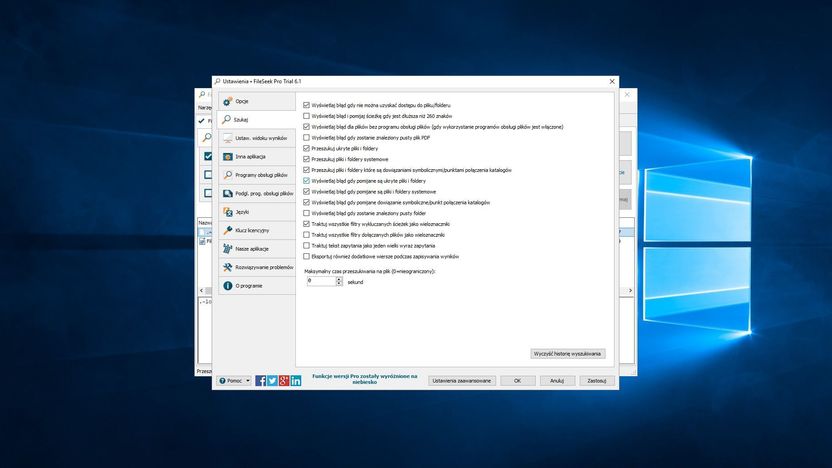Toggle 'błąd gdy pomijane dowiązanie symboliczne' checkbox

click(306, 202)
